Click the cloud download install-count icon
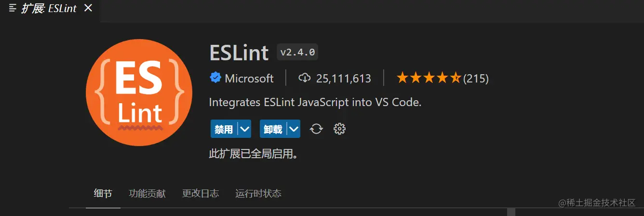 point(305,78)
